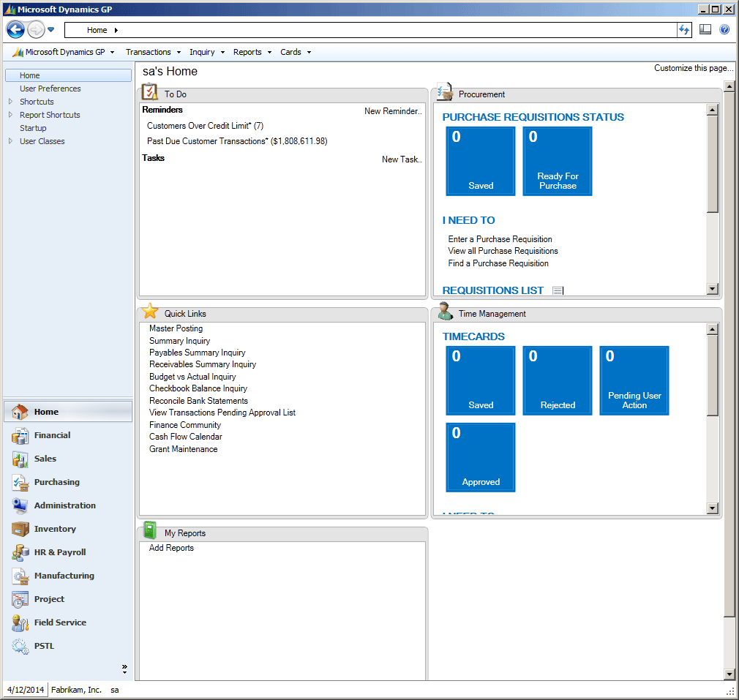Click the Pending User Action timecards tile
Image resolution: width=739 pixels, height=700 pixels.
[x=634, y=380]
